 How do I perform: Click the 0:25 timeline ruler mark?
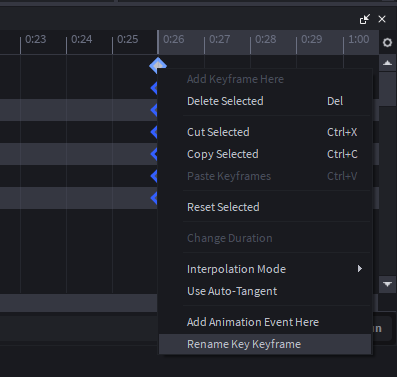pos(127,39)
